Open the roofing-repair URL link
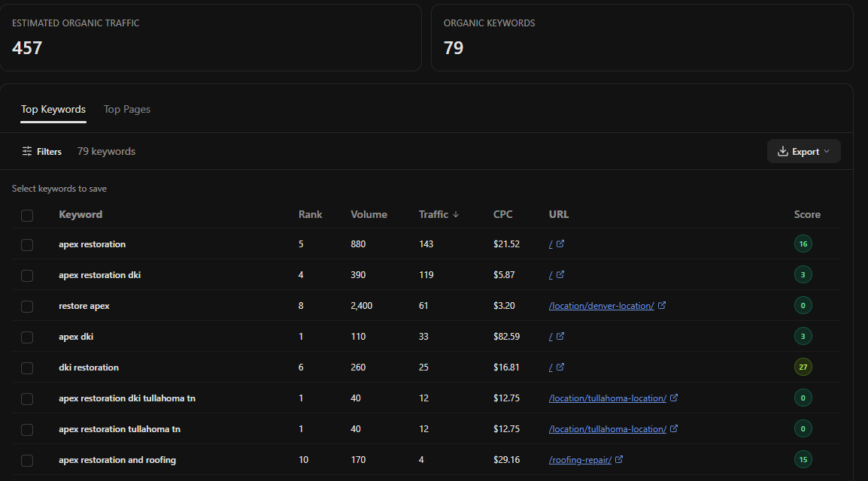This screenshot has height=481, width=868. pyautogui.click(x=580, y=460)
